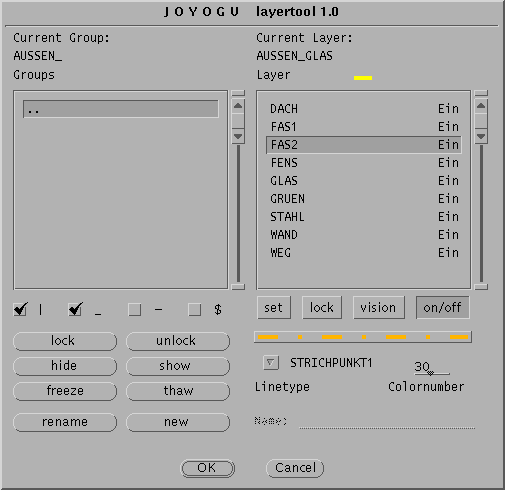Click the 'set' layer mode button
Screen dimensions: 505x490
coord(274,307)
